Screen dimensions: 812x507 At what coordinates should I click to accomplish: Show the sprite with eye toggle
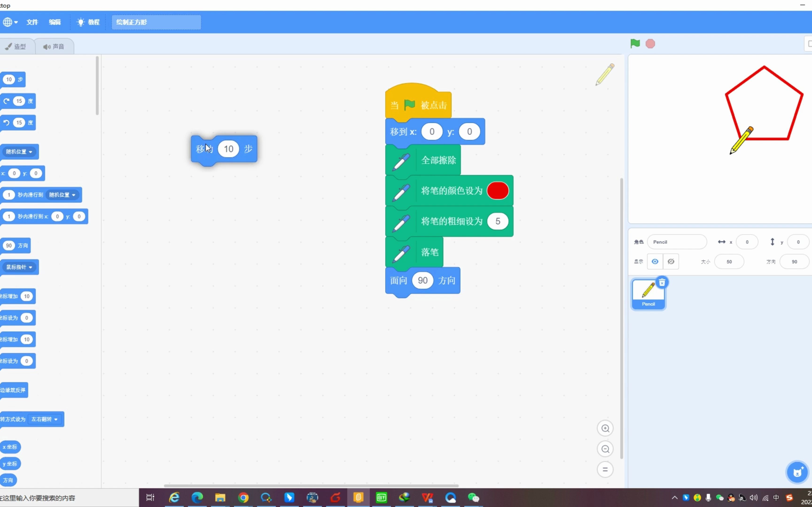tap(655, 261)
